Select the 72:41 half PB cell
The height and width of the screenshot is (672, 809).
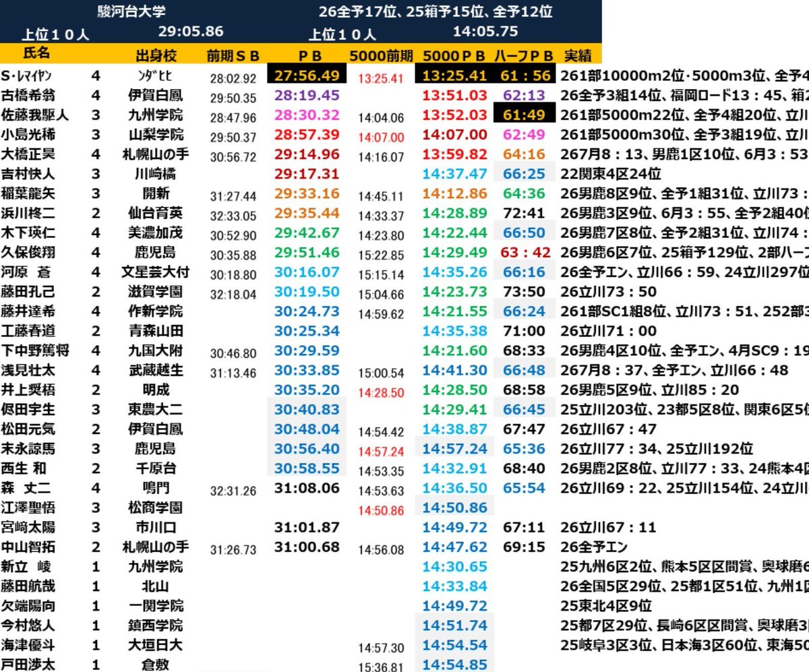click(524, 213)
